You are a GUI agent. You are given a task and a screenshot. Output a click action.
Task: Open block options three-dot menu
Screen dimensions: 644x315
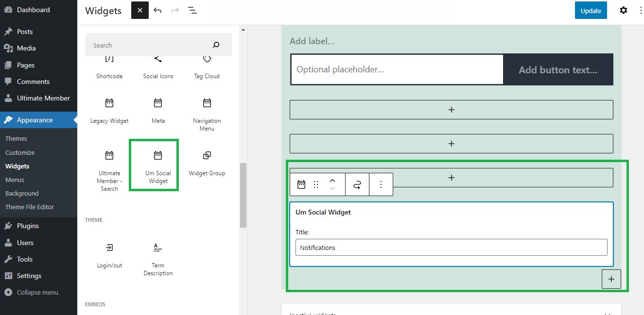pyautogui.click(x=381, y=184)
